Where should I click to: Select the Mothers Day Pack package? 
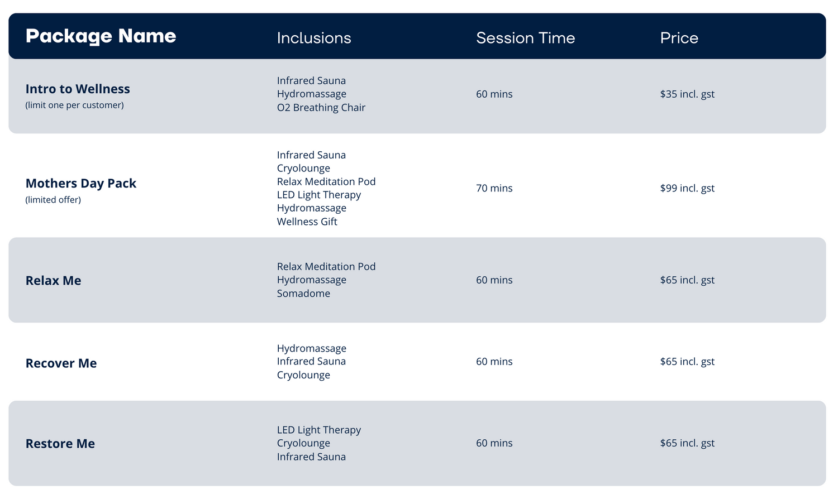click(81, 184)
